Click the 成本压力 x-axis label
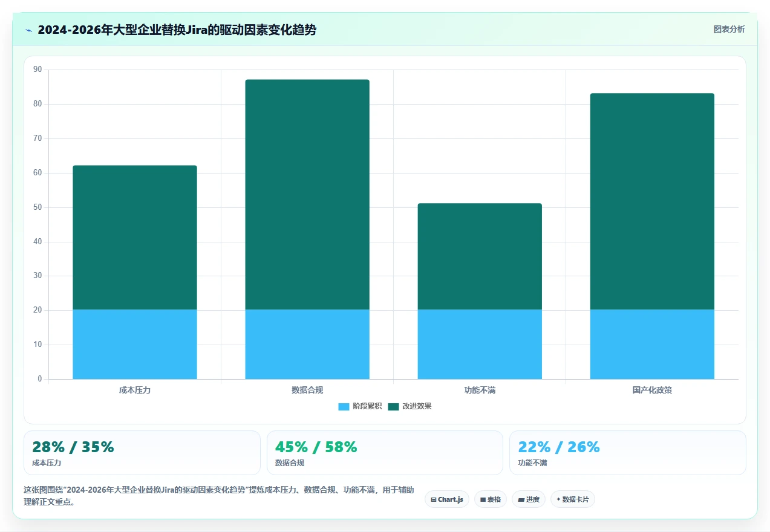The width and height of the screenshot is (770, 532). pyautogui.click(x=135, y=390)
